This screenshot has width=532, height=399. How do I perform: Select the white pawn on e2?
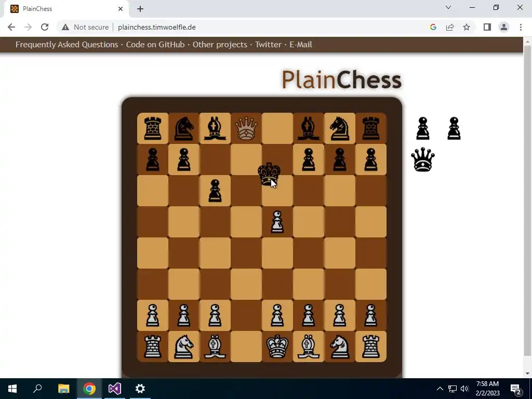(x=277, y=315)
